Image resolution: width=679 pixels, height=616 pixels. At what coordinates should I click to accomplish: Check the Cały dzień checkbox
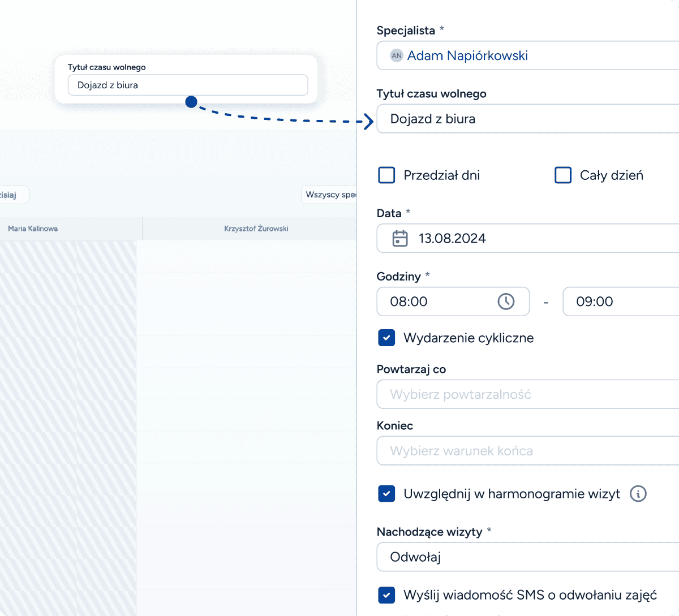tap(563, 175)
